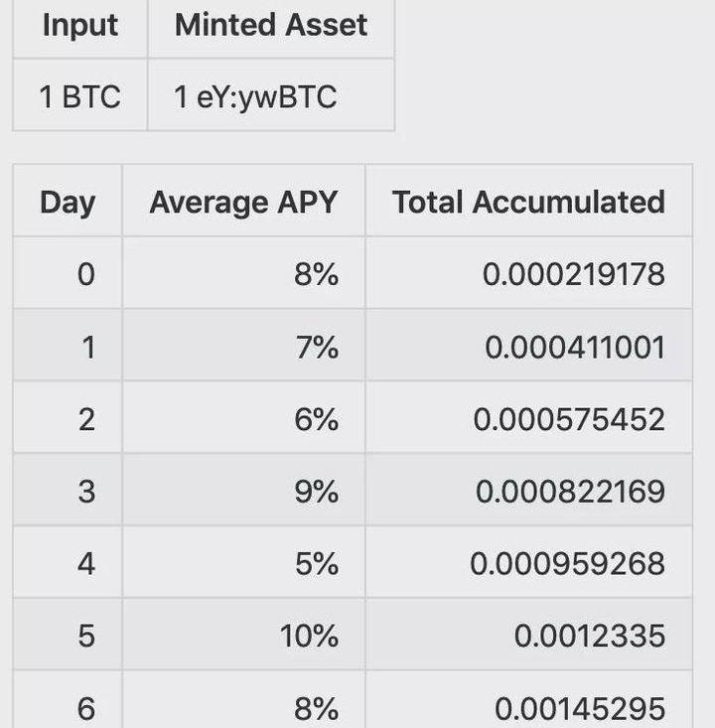Click the 9% average APY cell

coord(316,492)
